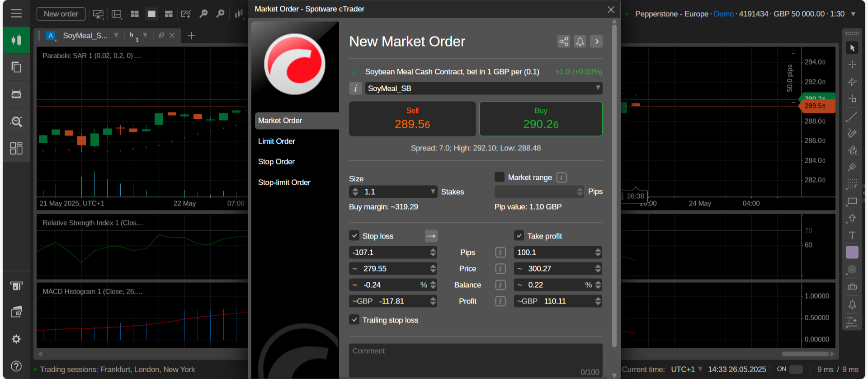Expand order panel with right chevron

tap(597, 42)
